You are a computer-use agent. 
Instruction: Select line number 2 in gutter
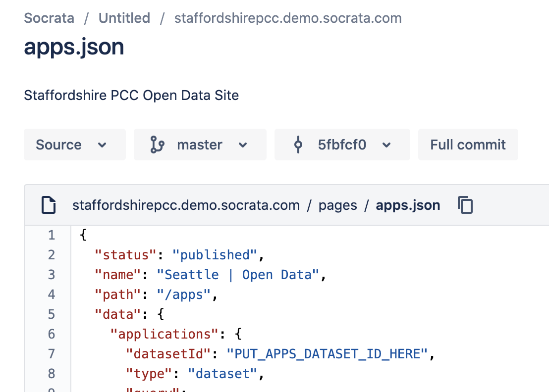[52, 255]
